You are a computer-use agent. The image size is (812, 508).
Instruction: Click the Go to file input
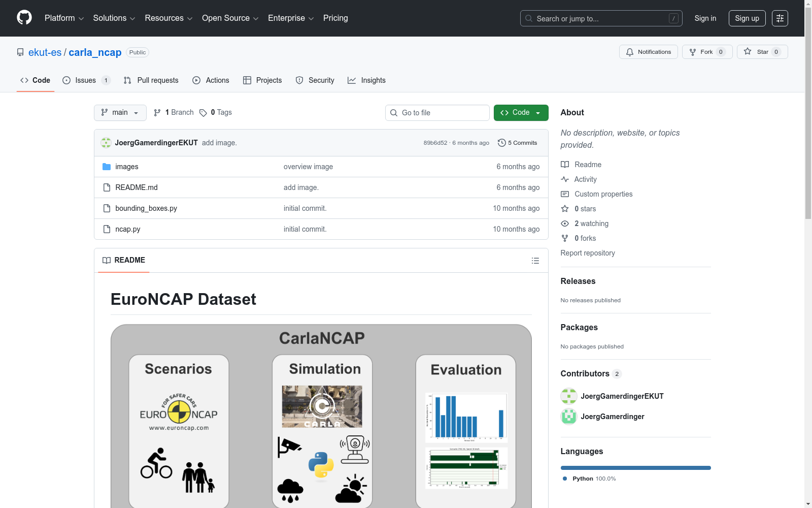[437, 113]
